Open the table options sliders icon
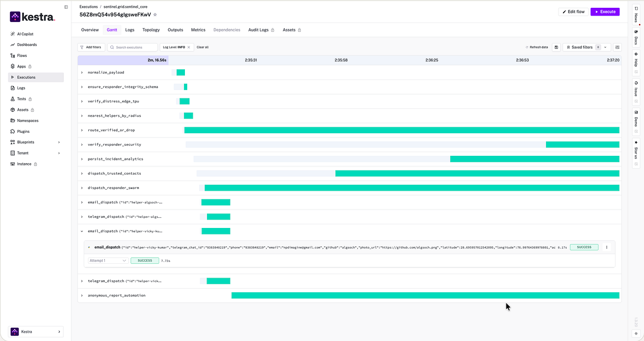Image resolution: width=644 pixels, height=341 pixels. pyautogui.click(x=617, y=47)
